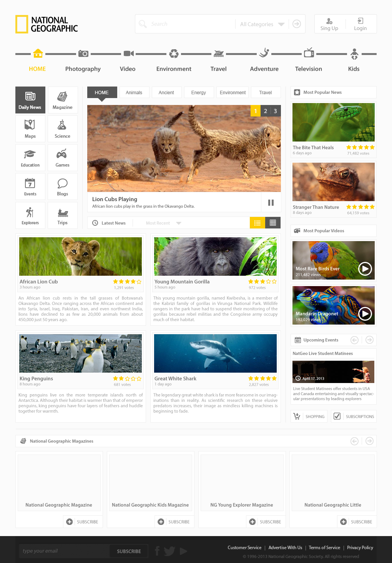Go to previous Upcoming Event
The width and height of the screenshot is (392, 563).
pyautogui.click(x=355, y=340)
